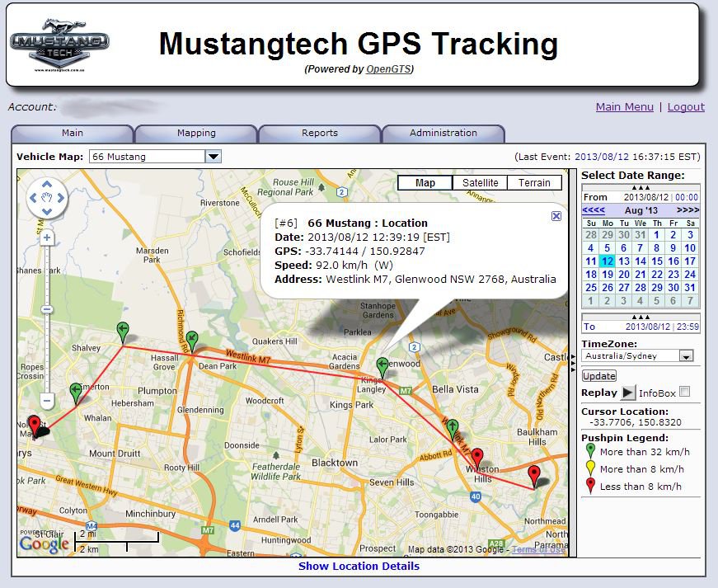Zoom in with the map plus button
The image size is (718, 588).
(47, 238)
